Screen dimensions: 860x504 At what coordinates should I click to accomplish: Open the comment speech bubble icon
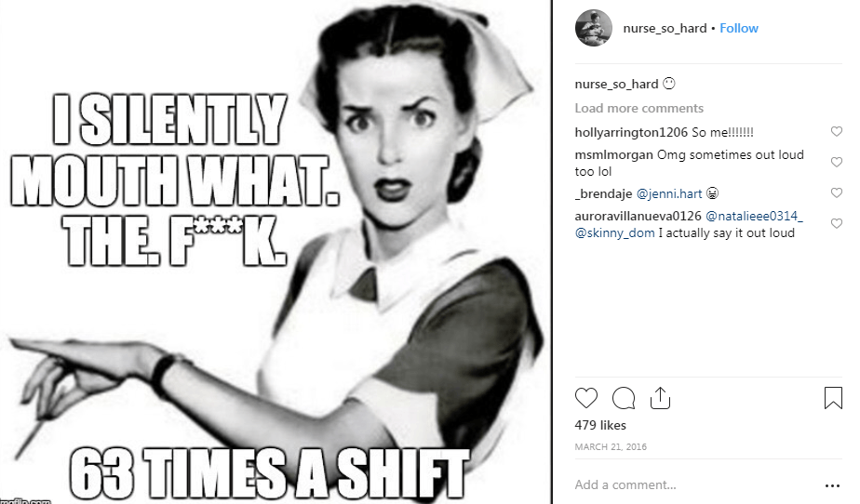[x=623, y=398]
